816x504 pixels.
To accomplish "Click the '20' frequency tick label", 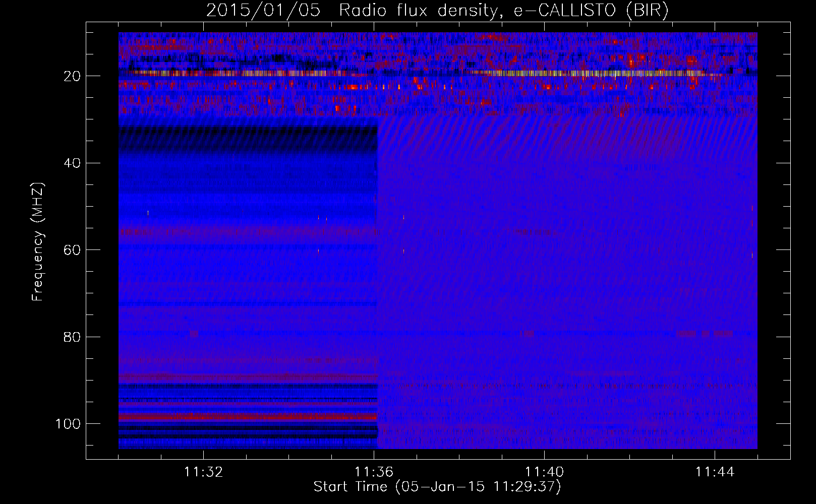I will tap(72, 76).
